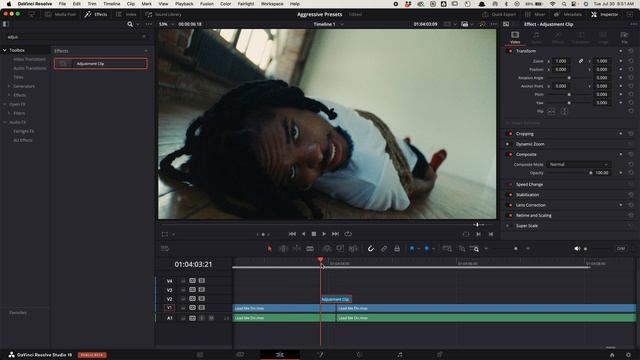Viewport: 640px width, 360px height.
Task: Adjust the timeline zoom slider
Action: tap(516, 249)
